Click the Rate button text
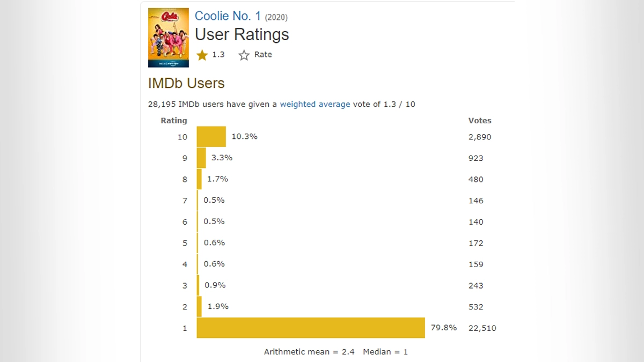Viewport: 644px width, 362px height. pos(263,55)
